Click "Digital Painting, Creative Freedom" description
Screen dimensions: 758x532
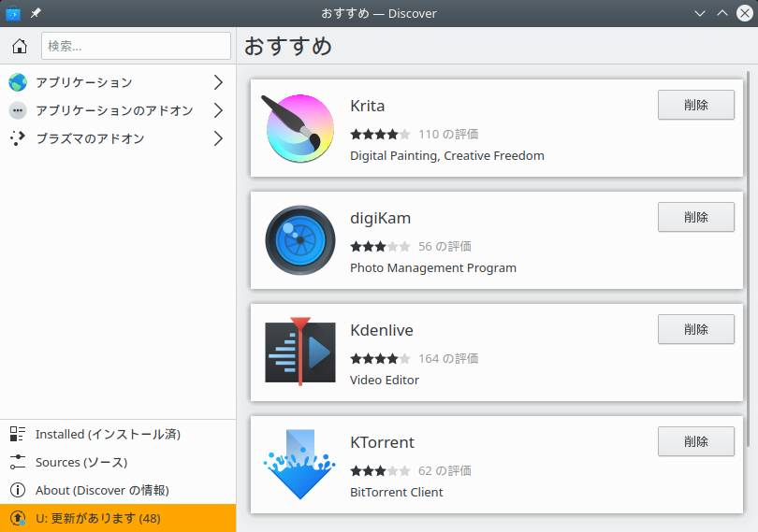(x=447, y=155)
